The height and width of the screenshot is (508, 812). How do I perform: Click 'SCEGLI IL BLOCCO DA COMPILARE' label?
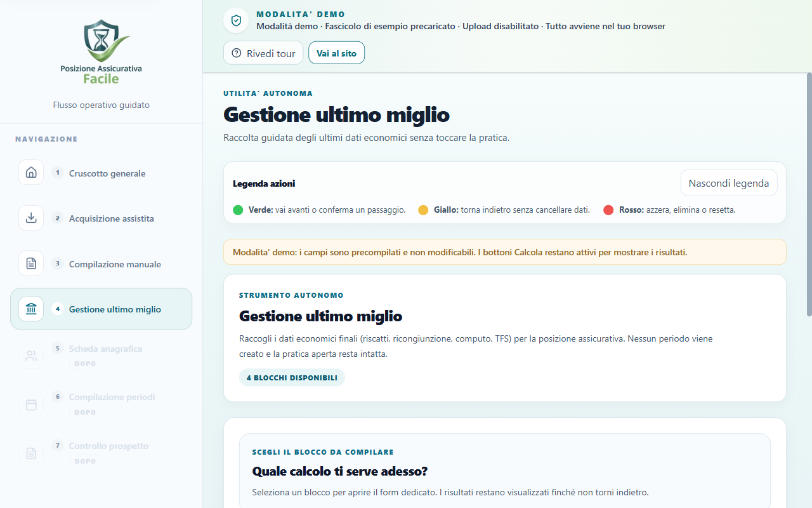(x=323, y=452)
